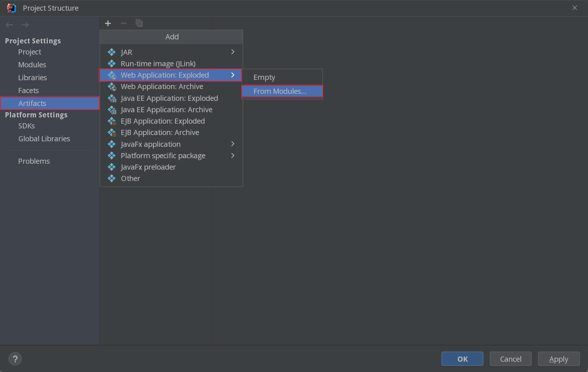Open Project settings in sidebar
This screenshot has height=372, width=588.
pyautogui.click(x=50, y=52)
